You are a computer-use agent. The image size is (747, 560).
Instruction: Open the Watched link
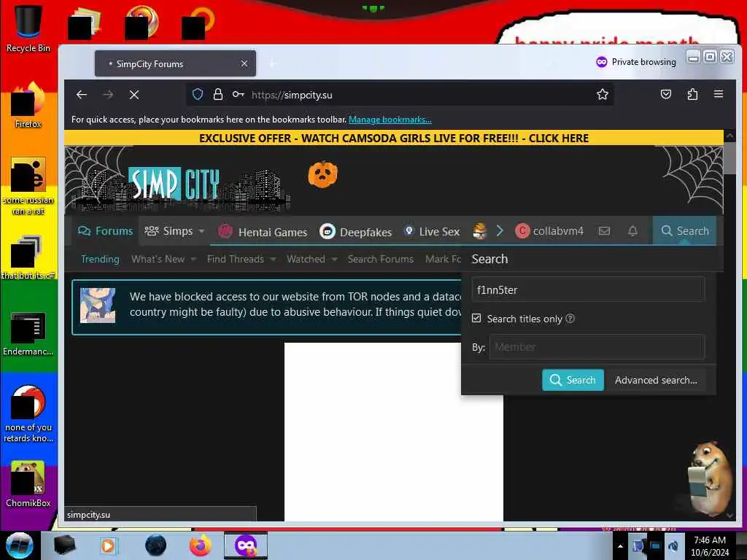(x=306, y=259)
